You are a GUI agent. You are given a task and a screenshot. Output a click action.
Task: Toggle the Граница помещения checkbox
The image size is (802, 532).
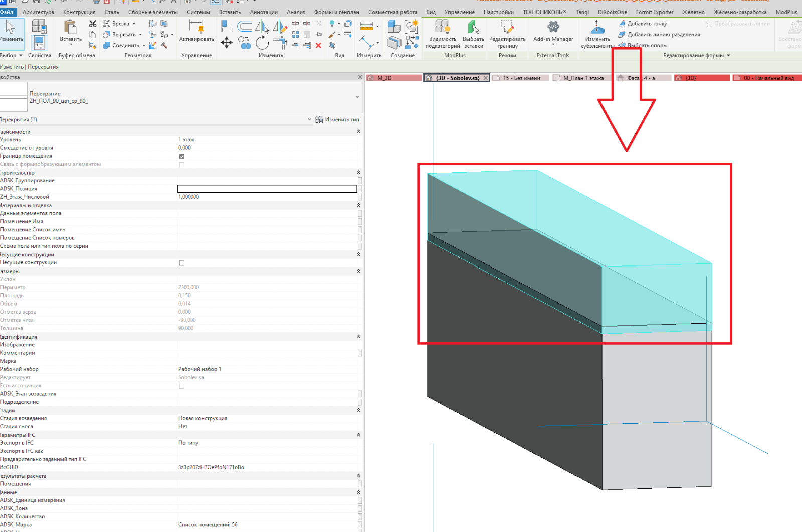pyautogui.click(x=182, y=156)
